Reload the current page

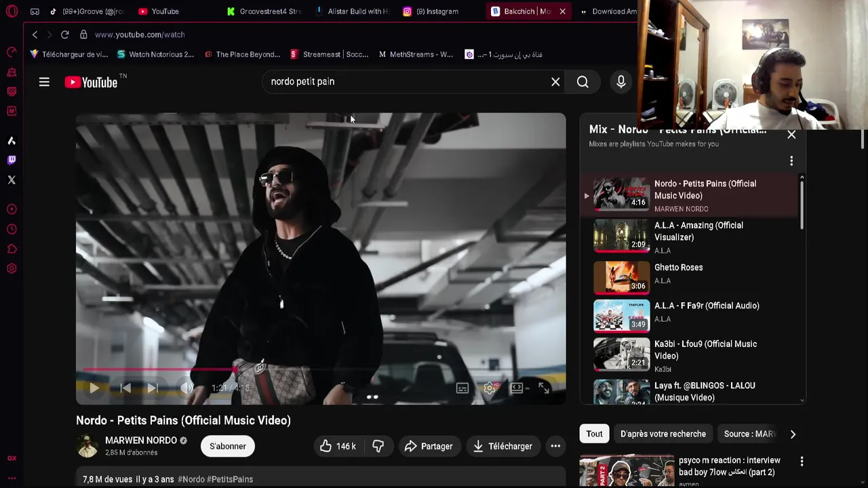(x=64, y=35)
